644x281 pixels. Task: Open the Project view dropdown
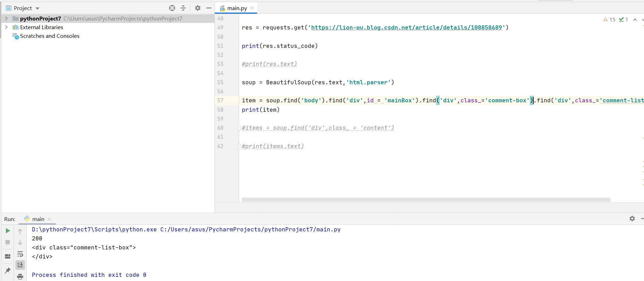click(x=37, y=8)
